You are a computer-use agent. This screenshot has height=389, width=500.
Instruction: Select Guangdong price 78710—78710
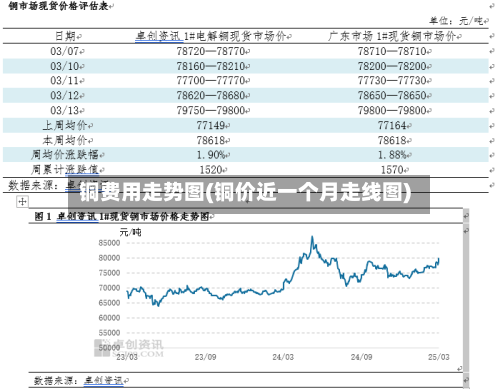[392, 51]
